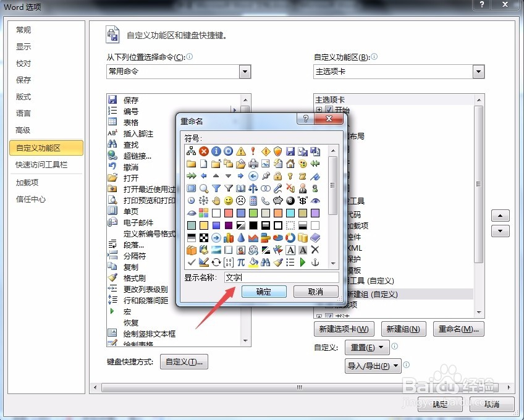524x420 pixels.
Task: Select the smiley face symbol icon
Action: [229, 201]
